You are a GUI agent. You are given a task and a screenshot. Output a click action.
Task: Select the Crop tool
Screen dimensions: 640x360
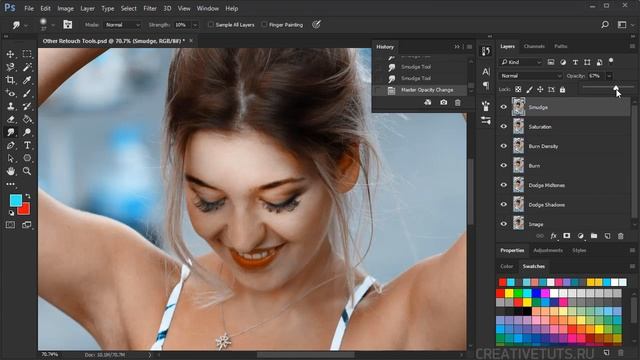coord(11,80)
